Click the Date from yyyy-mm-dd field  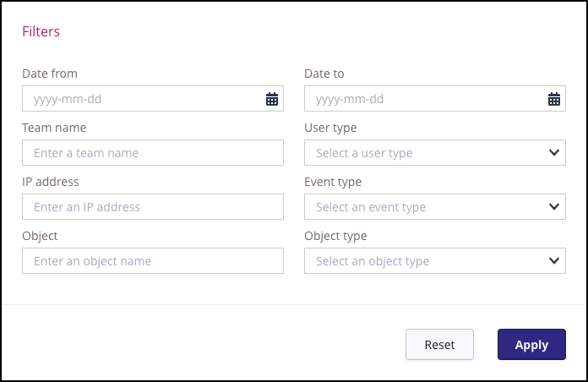[x=153, y=99]
